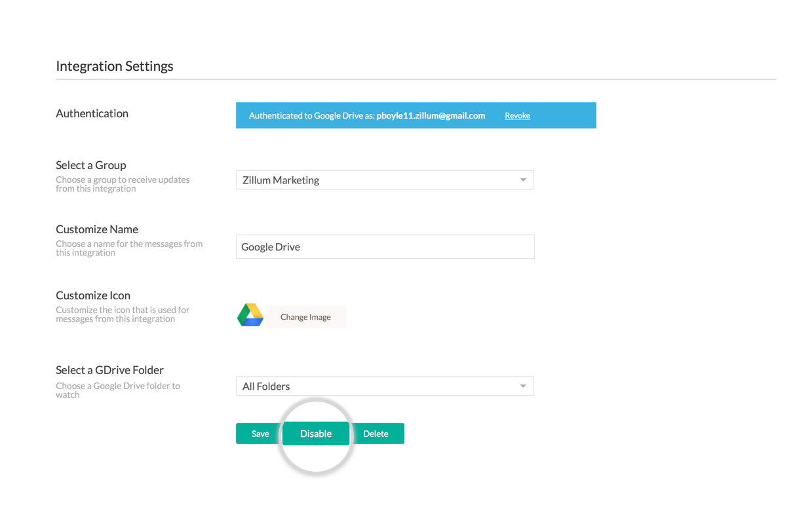Click the Customize Name label

(97, 229)
